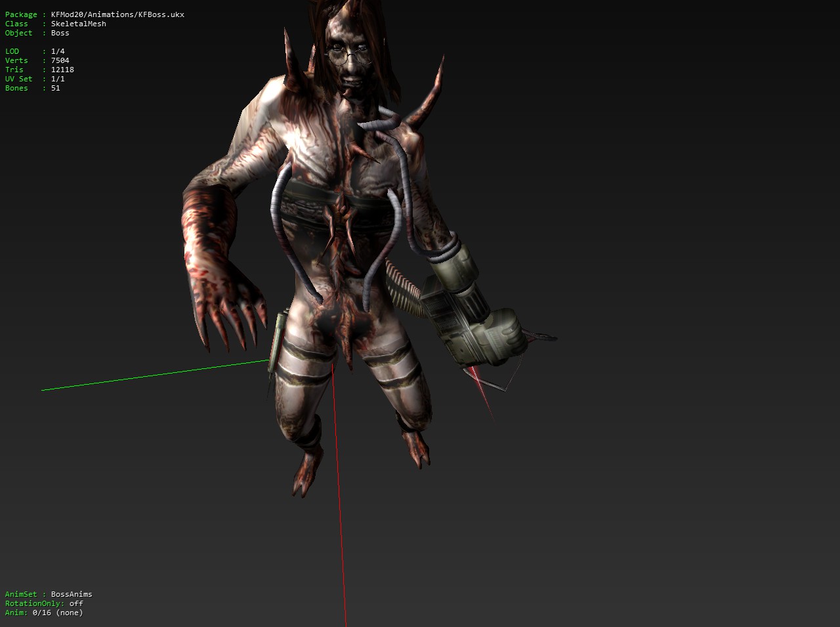This screenshot has height=627, width=840.
Task: Select the bone count "51"
Action: [x=56, y=88]
